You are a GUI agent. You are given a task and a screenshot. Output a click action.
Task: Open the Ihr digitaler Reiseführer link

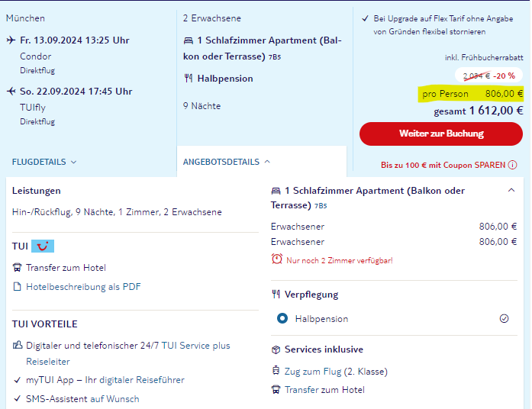(134, 380)
